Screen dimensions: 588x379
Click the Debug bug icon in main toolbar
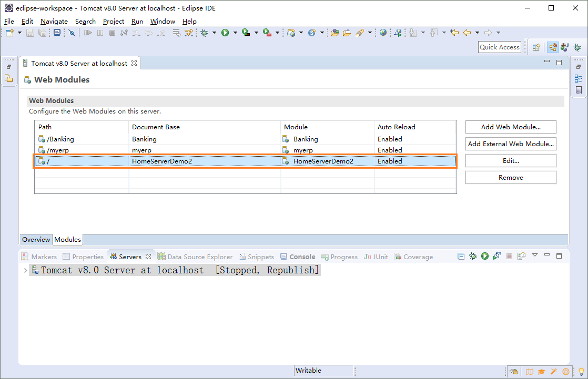pos(205,33)
